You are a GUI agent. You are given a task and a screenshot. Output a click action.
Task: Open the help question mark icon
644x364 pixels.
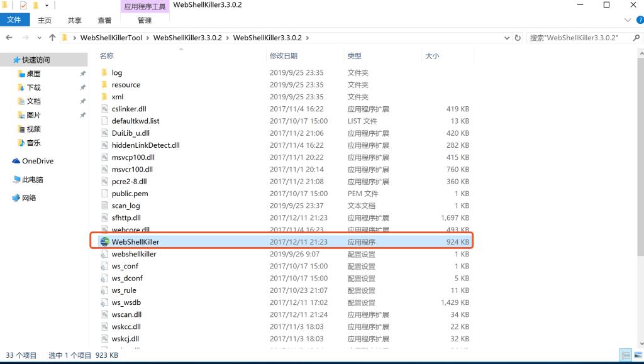pos(640,20)
